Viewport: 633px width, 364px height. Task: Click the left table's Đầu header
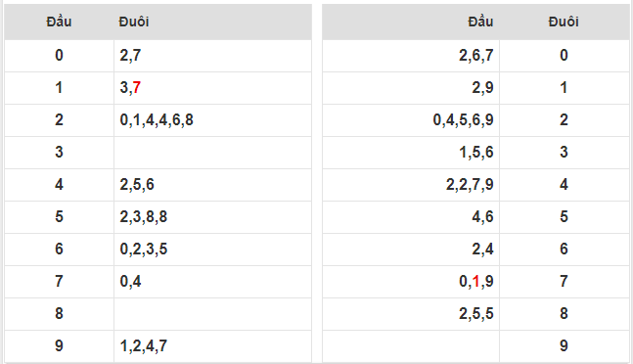tap(59, 22)
